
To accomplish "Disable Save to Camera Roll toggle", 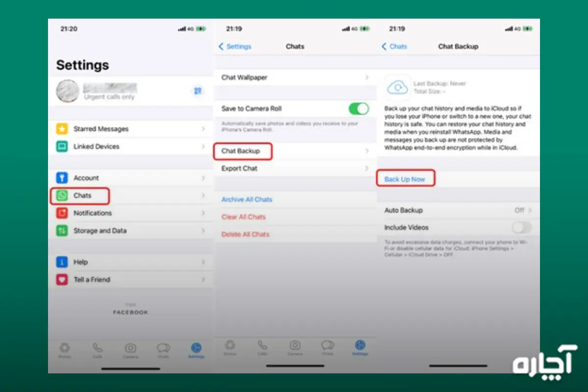I will pyautogui.click(x=358, y=108).
